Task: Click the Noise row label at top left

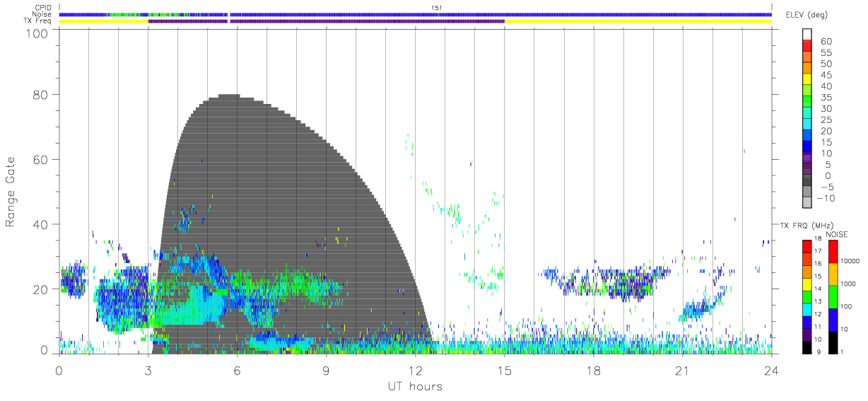Action: tap(42, 14)
